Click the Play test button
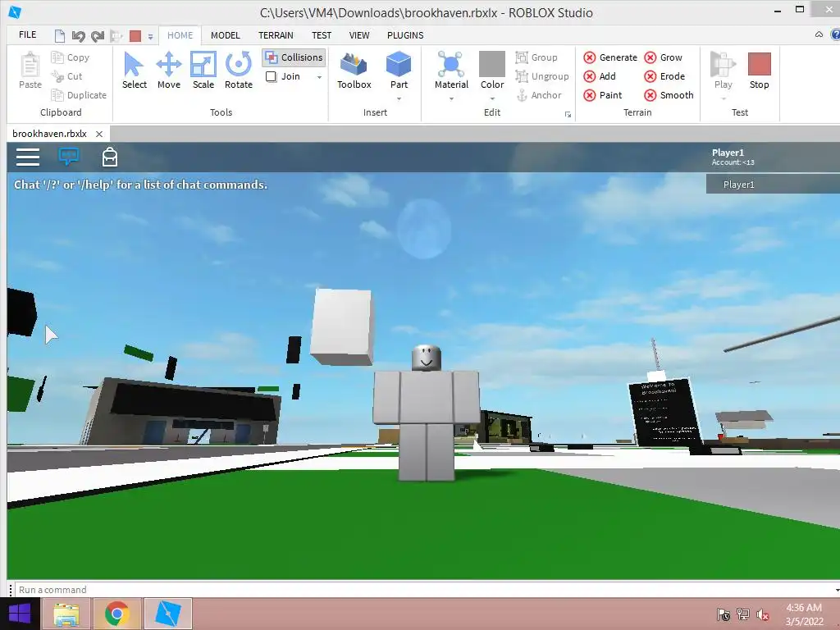Viewport: 840px width, 630px height. click(x=723, y=70)
